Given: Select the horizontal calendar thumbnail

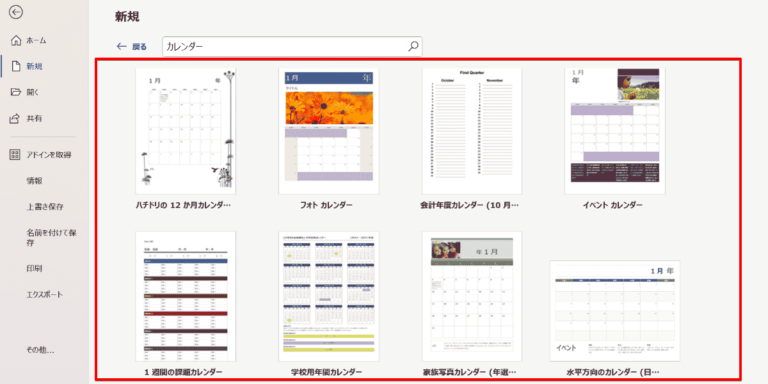Looking at the screenshot, I should 615,311.
